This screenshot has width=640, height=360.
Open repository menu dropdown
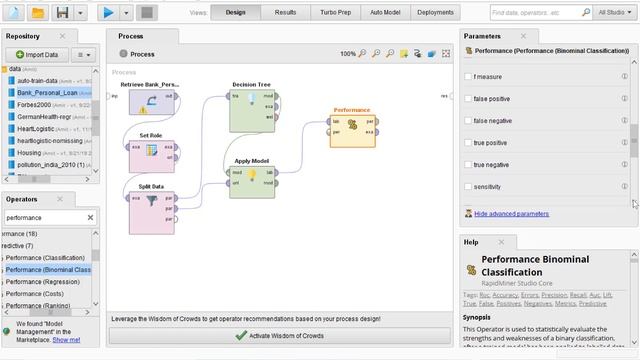click(x=84, y=55)
